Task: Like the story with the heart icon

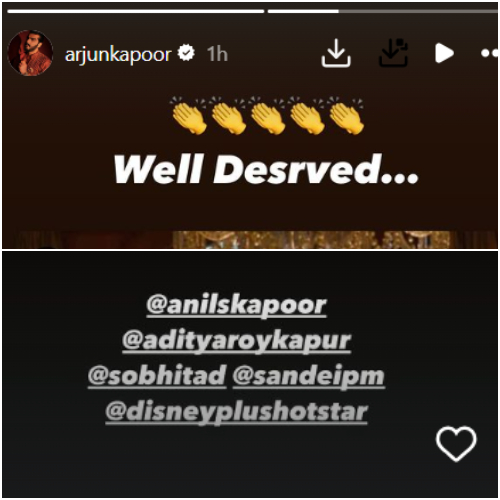Action: point(456,444)
